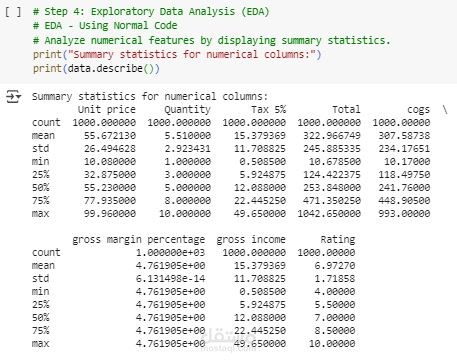Image resolution: width=457 pixels, height=360 pixels.
Task: Click the 'Quantity' column header
Action: click(x=187, y=110)
